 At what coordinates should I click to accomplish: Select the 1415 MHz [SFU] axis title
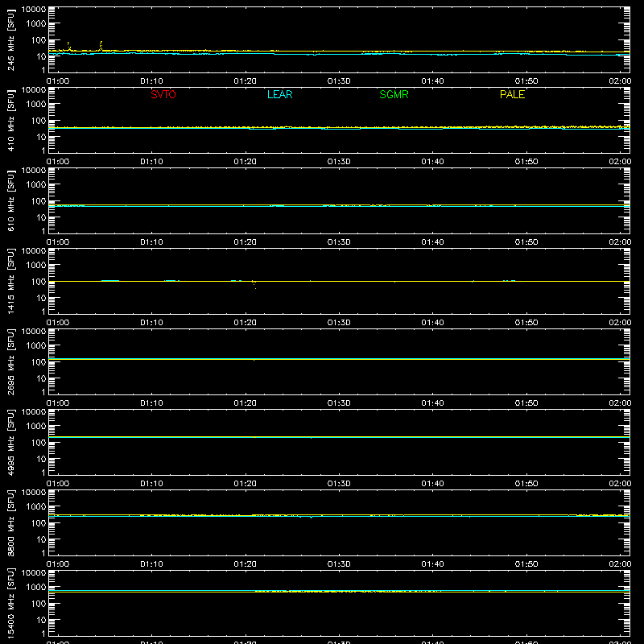point(11,281)
